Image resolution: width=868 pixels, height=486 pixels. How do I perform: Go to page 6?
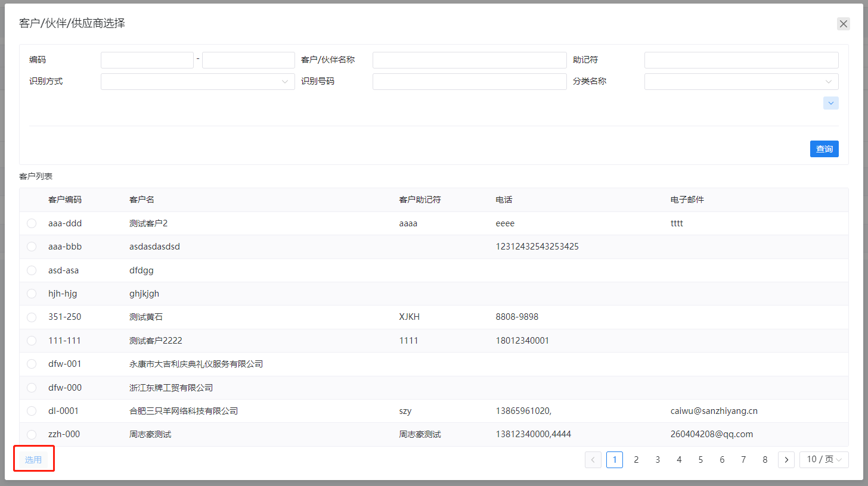(x=722, y=460)
